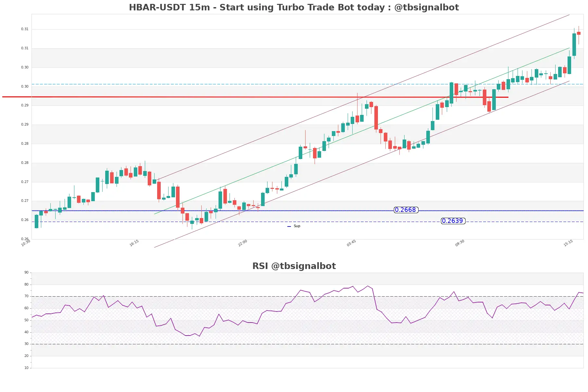Click the RSI axis value 30
Screen dimensions: 588x392
(x=26, y=344)
